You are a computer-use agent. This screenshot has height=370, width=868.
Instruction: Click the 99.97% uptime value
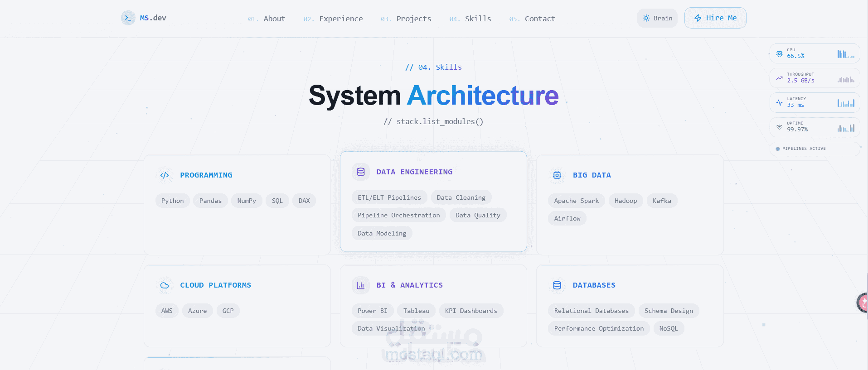tap(797, 130)
